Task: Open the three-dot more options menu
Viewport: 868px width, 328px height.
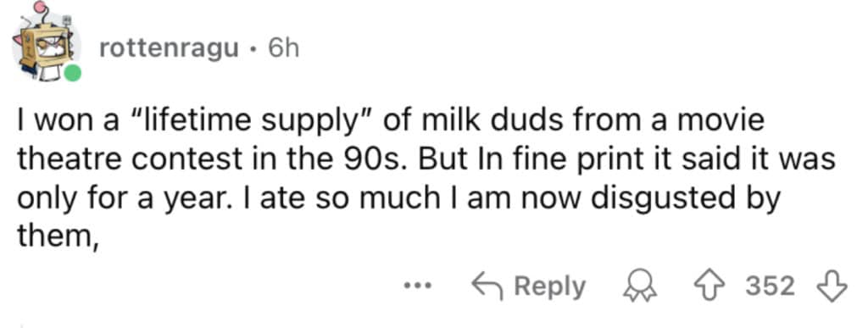Action: (x=414, y=286)
